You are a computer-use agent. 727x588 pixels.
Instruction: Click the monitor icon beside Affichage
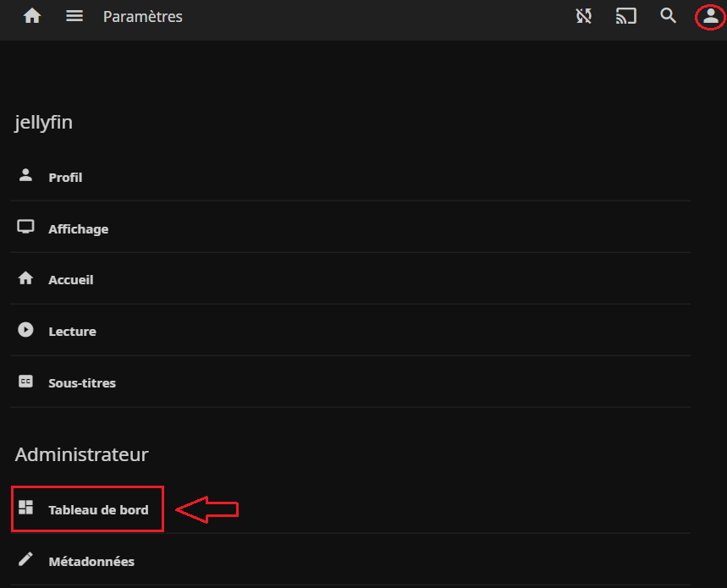click(25, 228)
